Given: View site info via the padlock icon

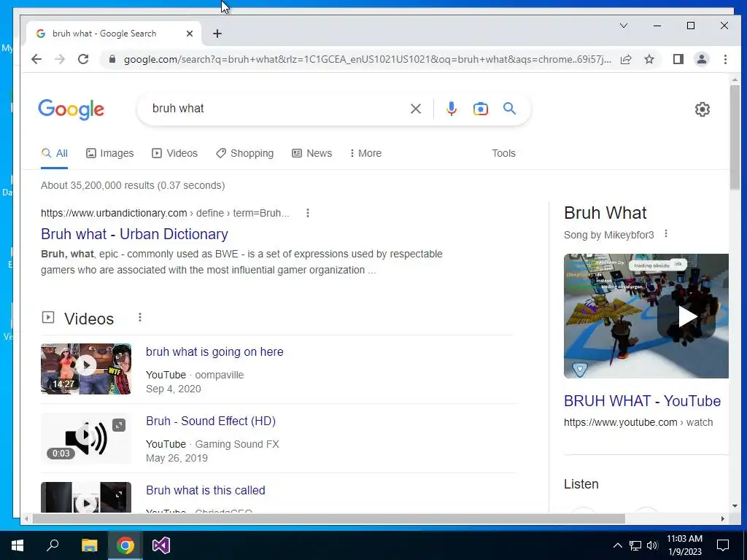Looking at the screenshot, I should pos(112,59).
